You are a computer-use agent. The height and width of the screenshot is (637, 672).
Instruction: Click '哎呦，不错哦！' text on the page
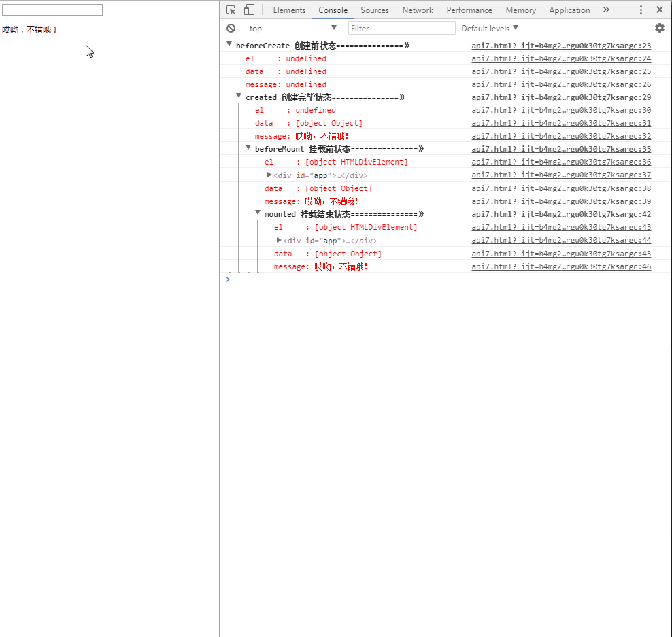29,29
